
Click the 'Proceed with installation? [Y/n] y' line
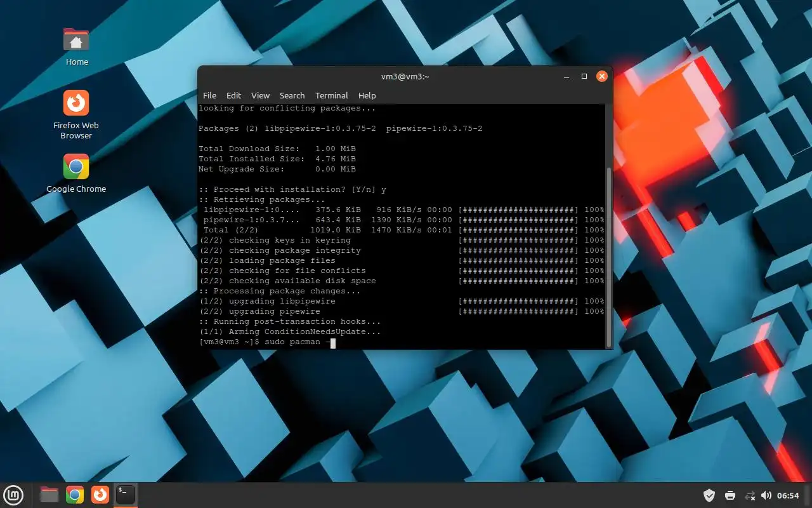tap(292, 190)
